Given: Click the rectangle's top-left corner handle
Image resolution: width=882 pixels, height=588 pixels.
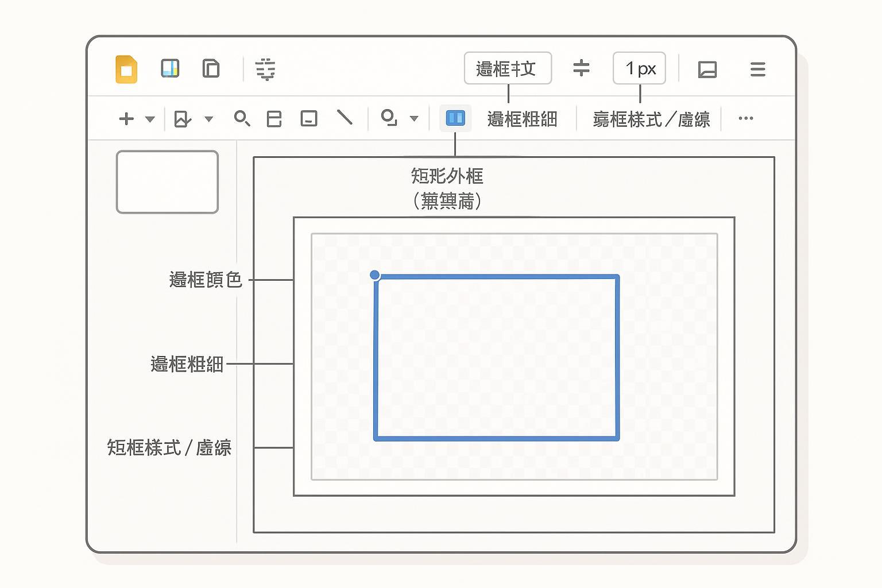Looking at the screenshot, I should tap(375, 275).
